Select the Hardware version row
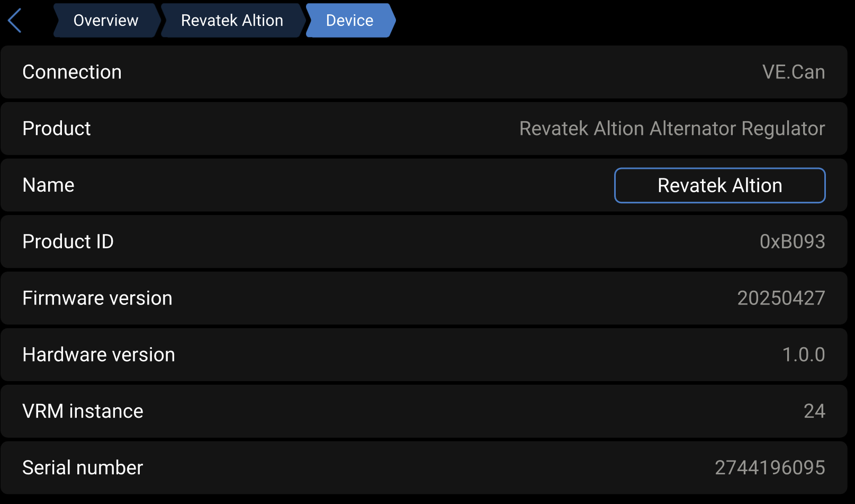855x504 pixels. [424, 355]
